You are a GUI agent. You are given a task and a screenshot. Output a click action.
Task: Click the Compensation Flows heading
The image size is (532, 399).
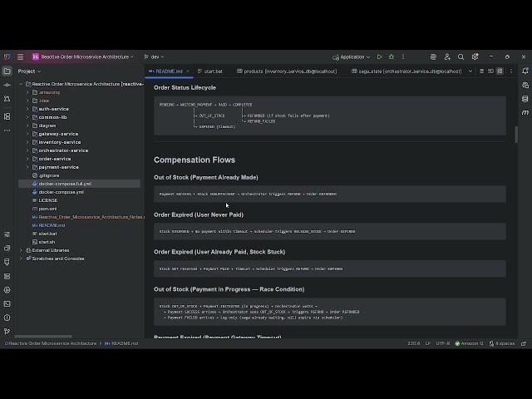(195, 160)
